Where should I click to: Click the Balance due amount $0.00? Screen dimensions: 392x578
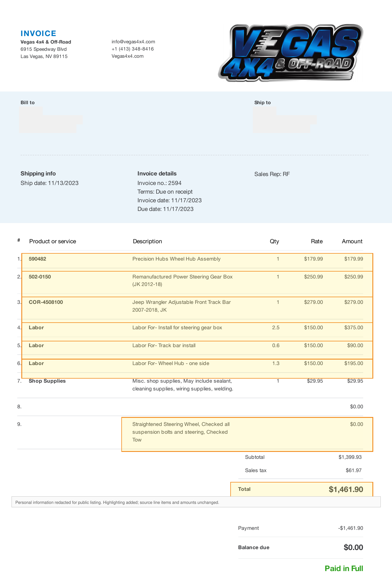tap(353, 547)
